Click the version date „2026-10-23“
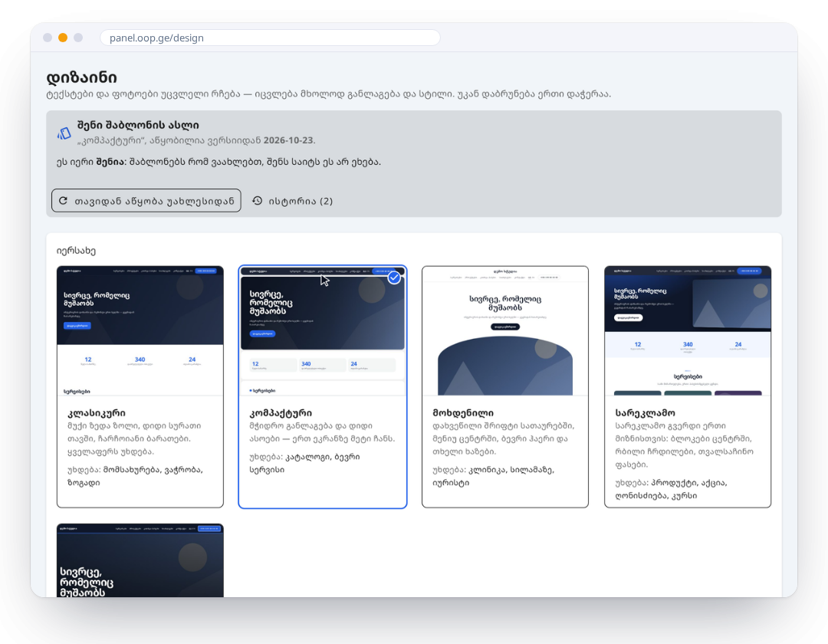 [x=288, y=140]
